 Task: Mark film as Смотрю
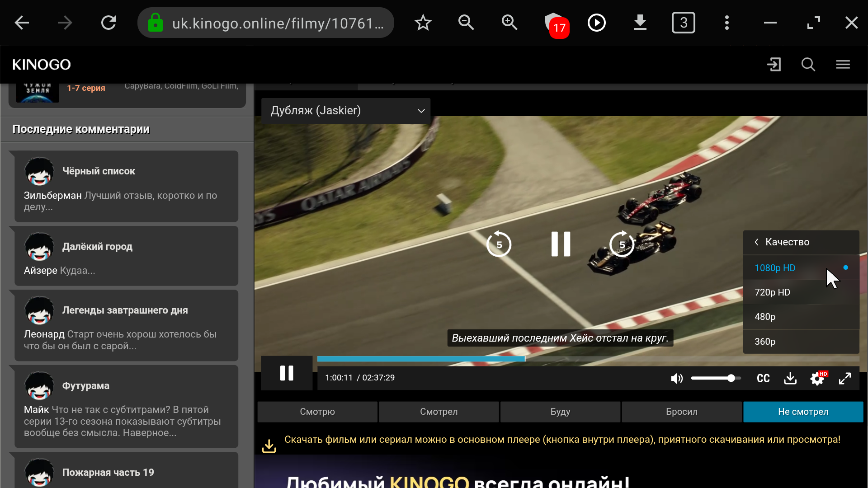tap(317, 412)
